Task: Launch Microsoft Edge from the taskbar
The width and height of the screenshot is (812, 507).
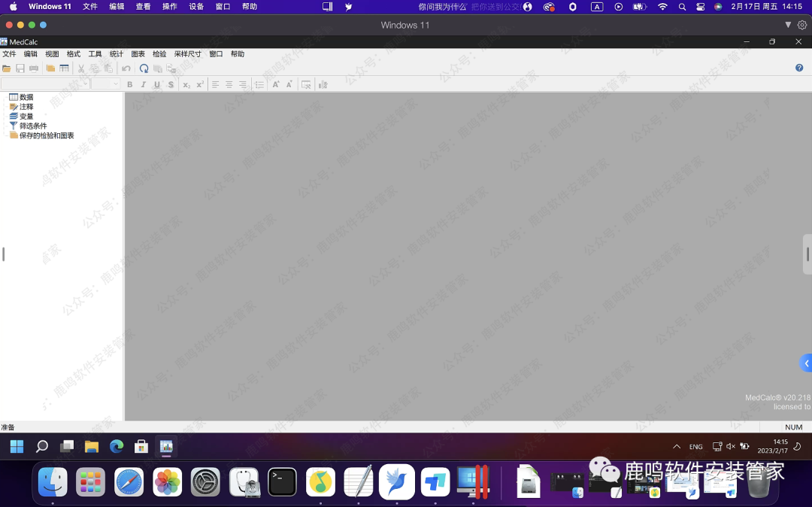Action: pyautogui.click(x=117, y=446)
